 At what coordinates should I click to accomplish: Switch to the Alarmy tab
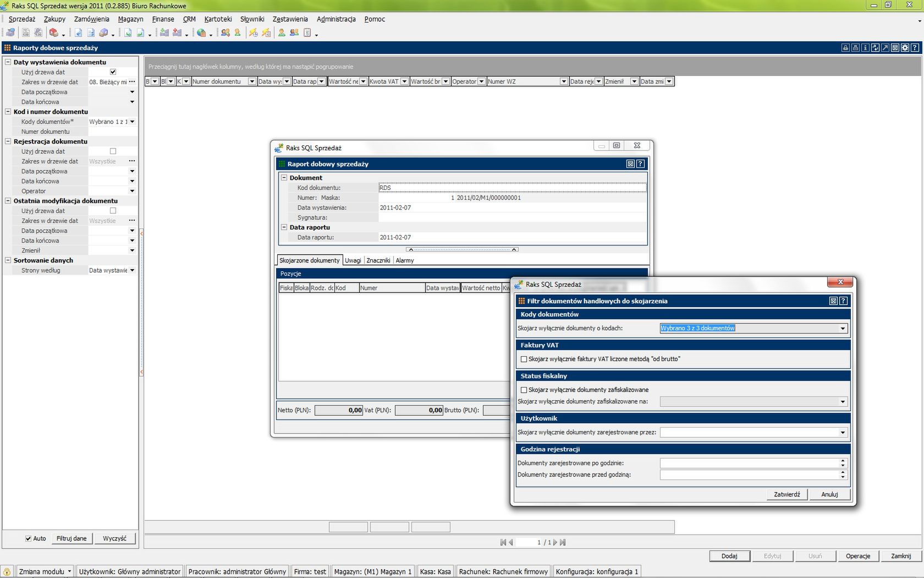click(405, 260)
